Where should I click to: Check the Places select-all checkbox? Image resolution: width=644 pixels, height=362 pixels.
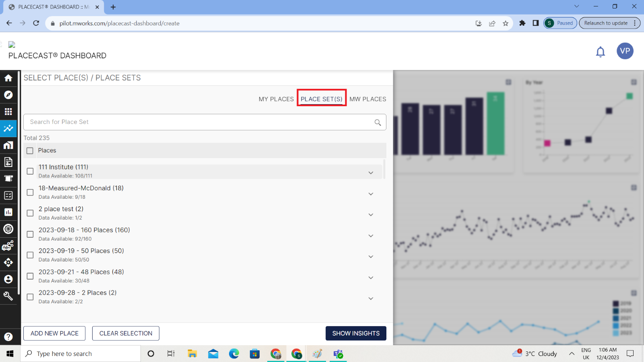[30, 151]
